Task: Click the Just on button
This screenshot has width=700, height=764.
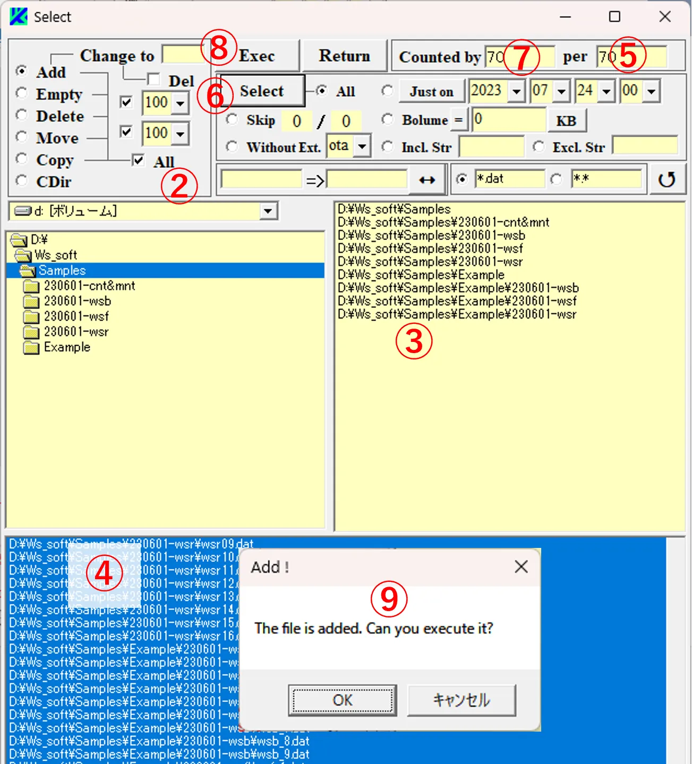Action: point(431,92)
